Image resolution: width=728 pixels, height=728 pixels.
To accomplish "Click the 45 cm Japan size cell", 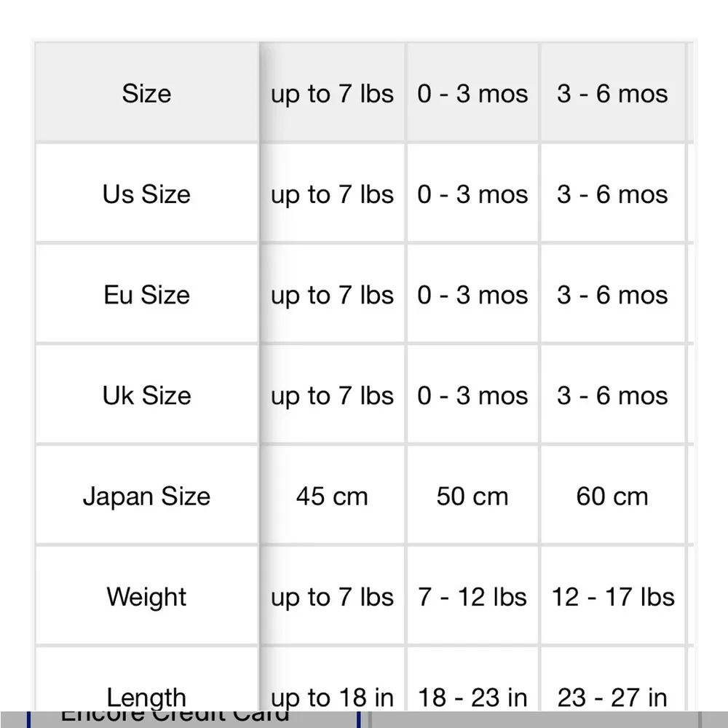I will [333, 496].
